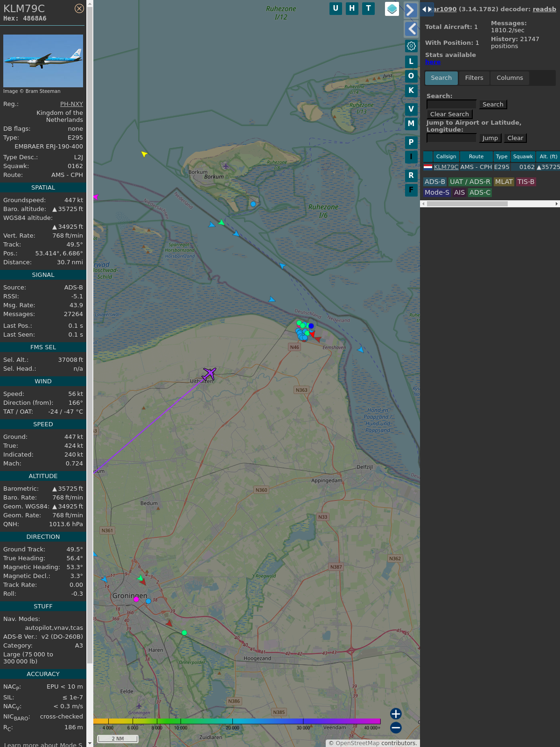Viewport: 560px width, 747px height.
Task: Close the KLM79C aircraft info panel
Action: click(79, 8)
